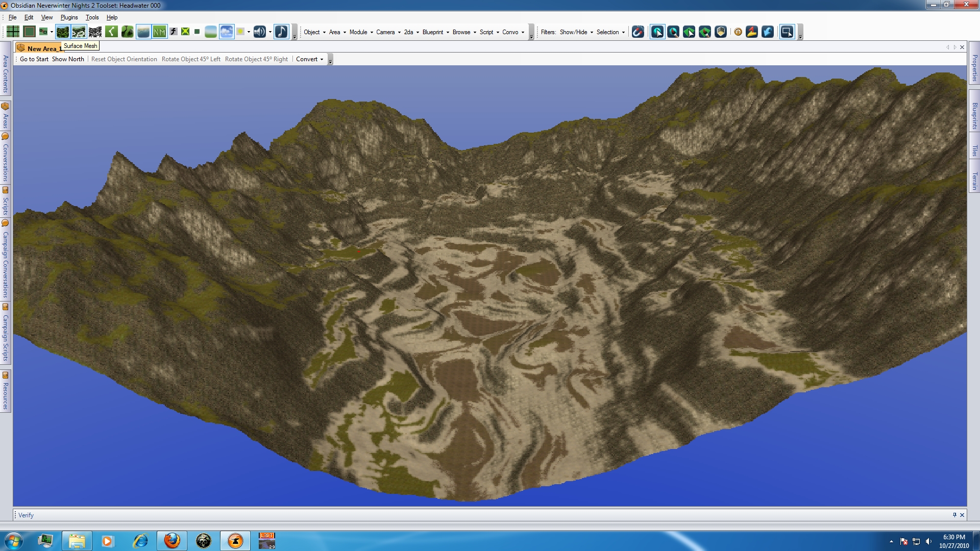The width and height of the screenshot is (980, 551).
Task: Open the Plugins menu
Action: (x=69, y=17)
